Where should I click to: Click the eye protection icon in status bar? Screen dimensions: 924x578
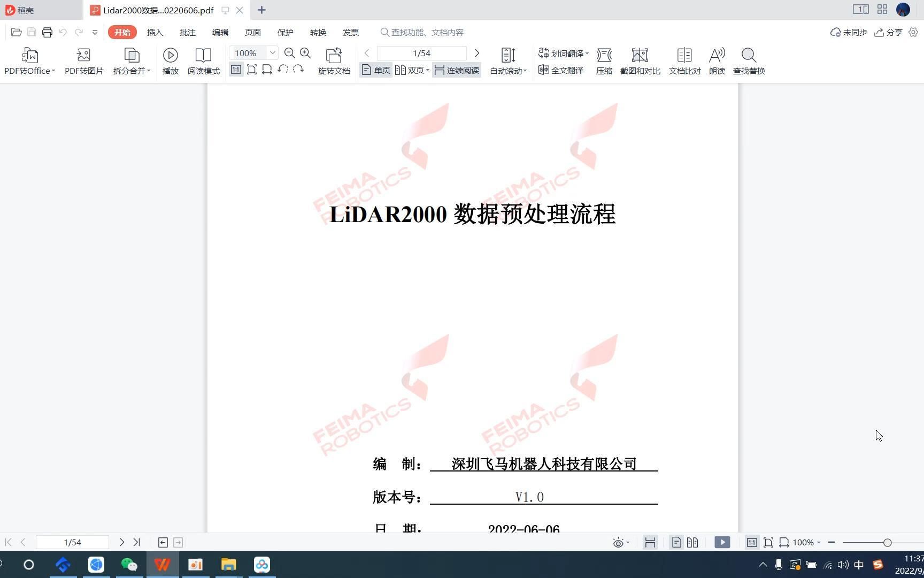pyautogui.click(x=618, y=543)
